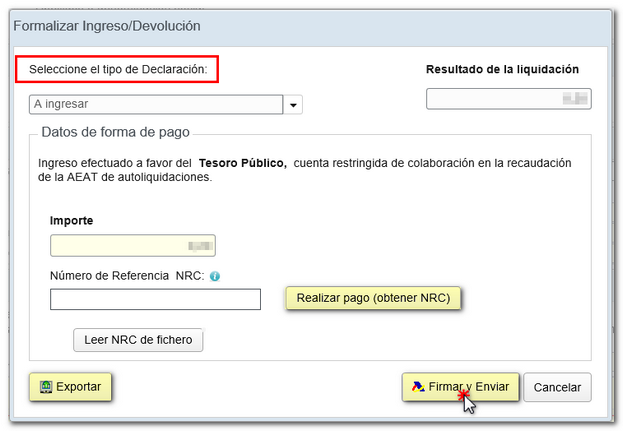Click the bold 'Tesoro Público' text

click(x=242, y=162)
